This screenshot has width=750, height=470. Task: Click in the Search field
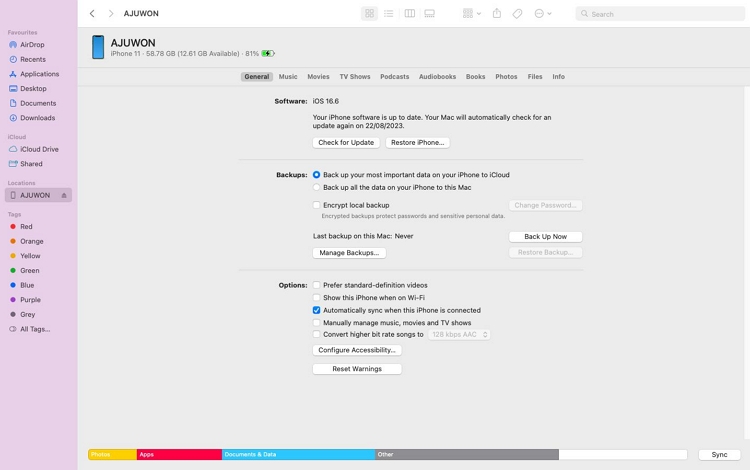[660, 14]
